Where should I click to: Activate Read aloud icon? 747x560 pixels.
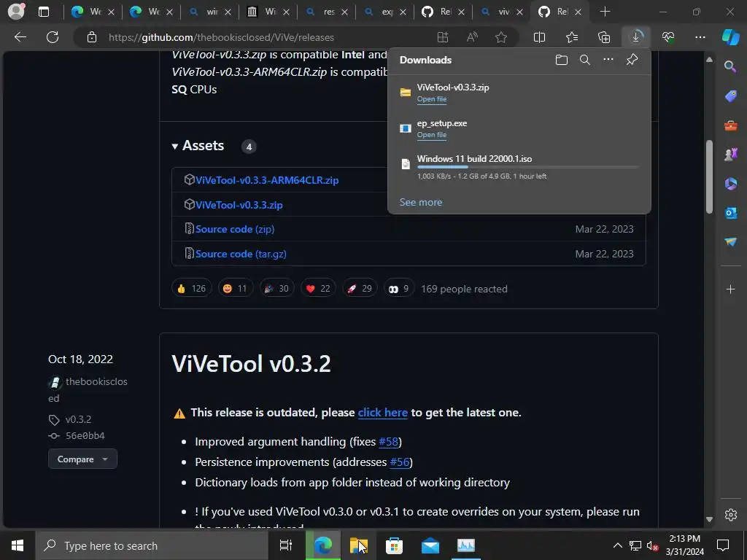tap(472, 37)
